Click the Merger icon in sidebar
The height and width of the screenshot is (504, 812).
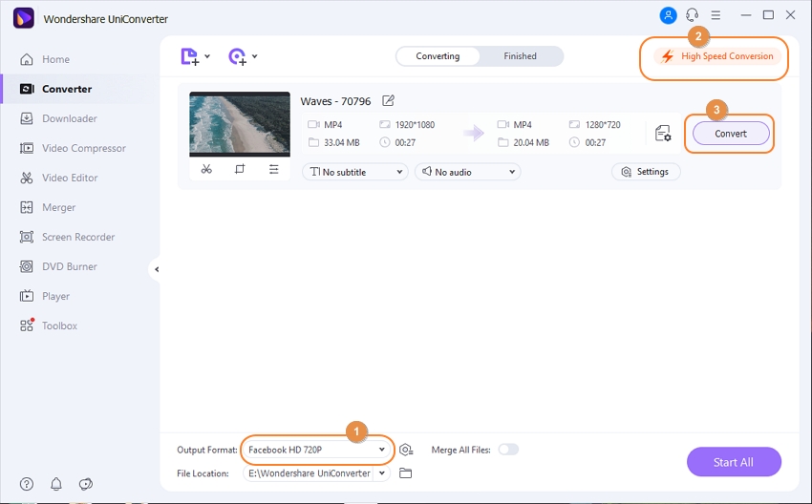pos(27,207)
